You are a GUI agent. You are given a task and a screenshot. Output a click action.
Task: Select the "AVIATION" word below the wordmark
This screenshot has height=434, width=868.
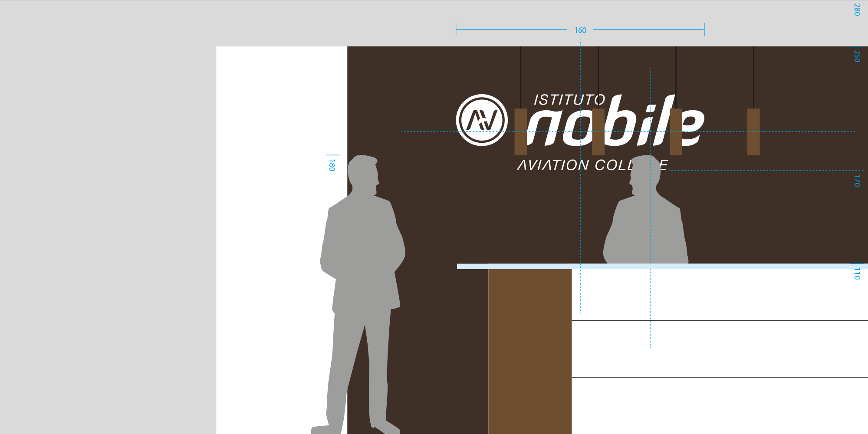tap(553, 165)
